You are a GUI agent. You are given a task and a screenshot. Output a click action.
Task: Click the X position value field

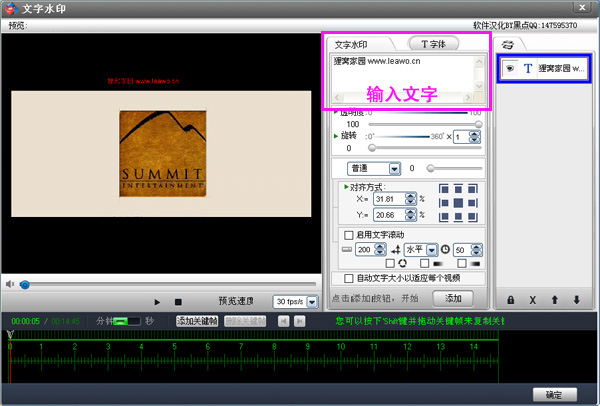[x=390, y=199]
